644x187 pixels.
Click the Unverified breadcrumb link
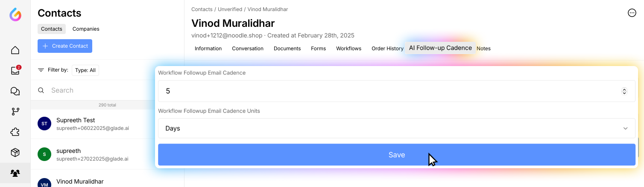point(230,9)
